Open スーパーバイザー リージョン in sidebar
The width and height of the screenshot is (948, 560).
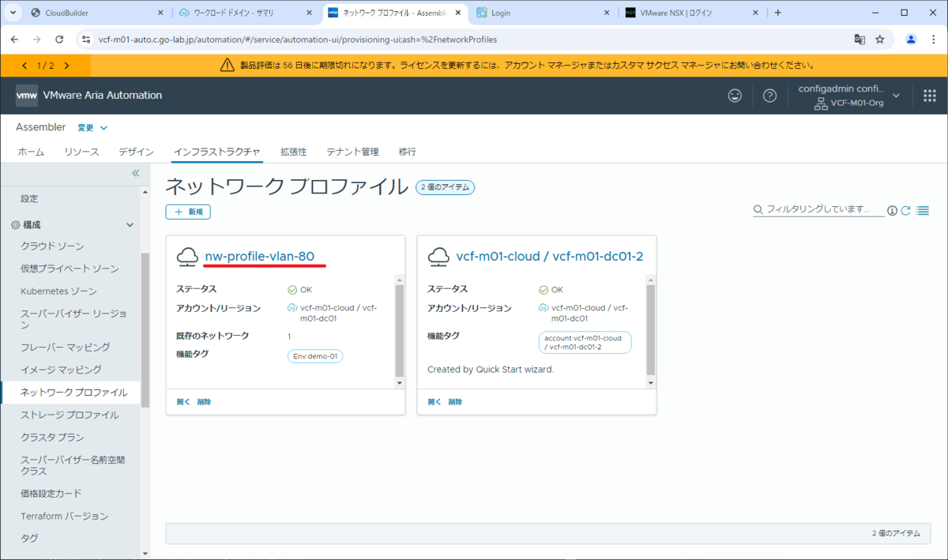point(73,319)
